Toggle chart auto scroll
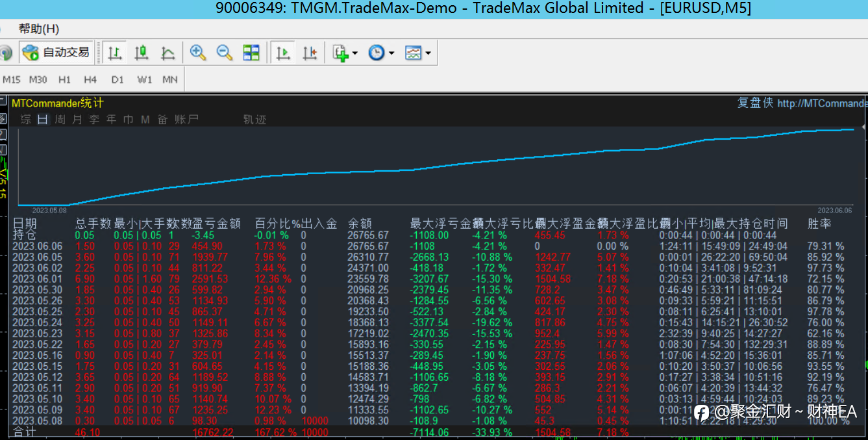The height and width of the screenshot is (440, 868). (x=282, y=53)
